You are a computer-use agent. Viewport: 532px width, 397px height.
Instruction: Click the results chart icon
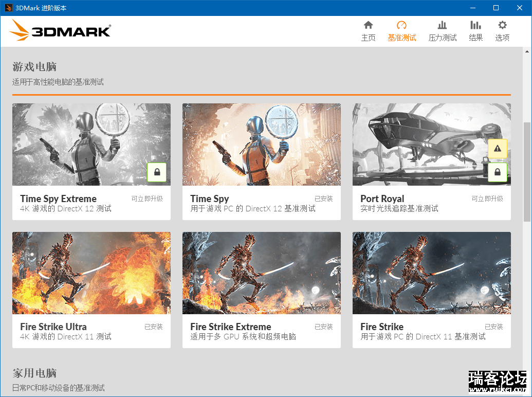click(475, 25)
